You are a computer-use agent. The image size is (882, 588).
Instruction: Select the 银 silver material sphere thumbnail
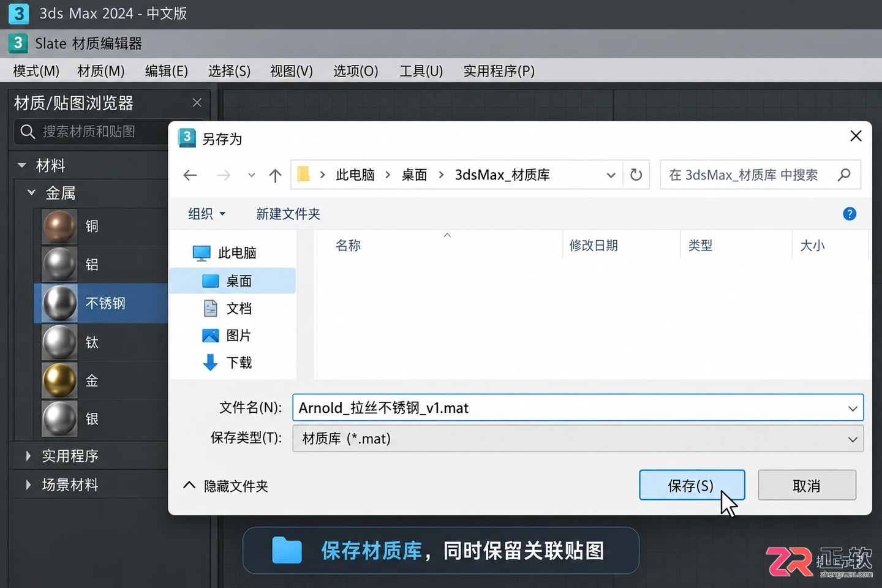[59, 419]
